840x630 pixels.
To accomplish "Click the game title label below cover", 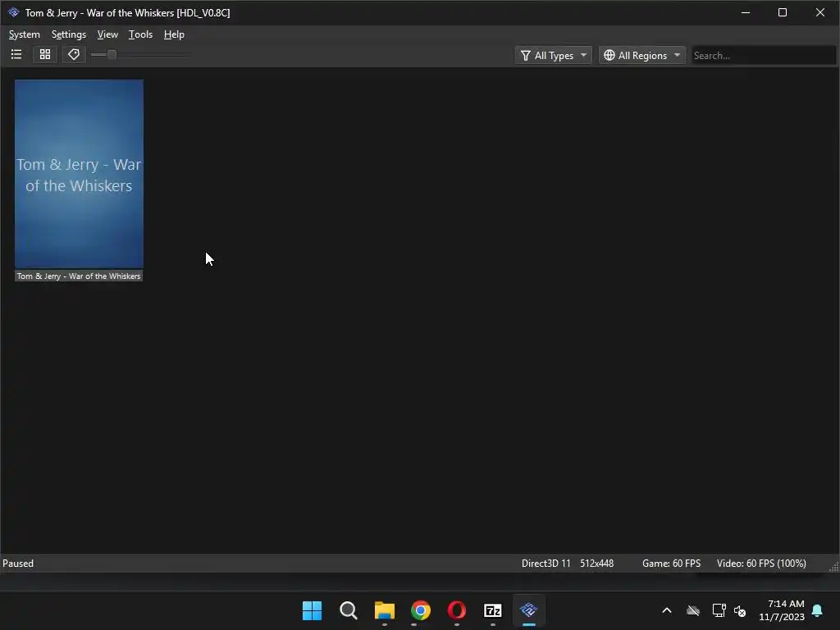I will coord(79,276).
